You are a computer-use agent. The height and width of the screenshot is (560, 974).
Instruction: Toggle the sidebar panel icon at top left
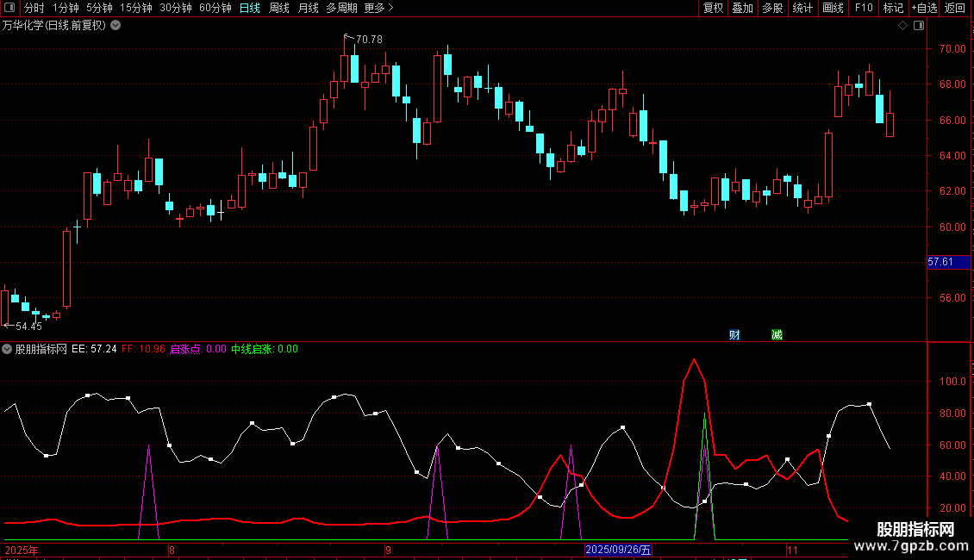pyautogui.click(x=9, y=8)
